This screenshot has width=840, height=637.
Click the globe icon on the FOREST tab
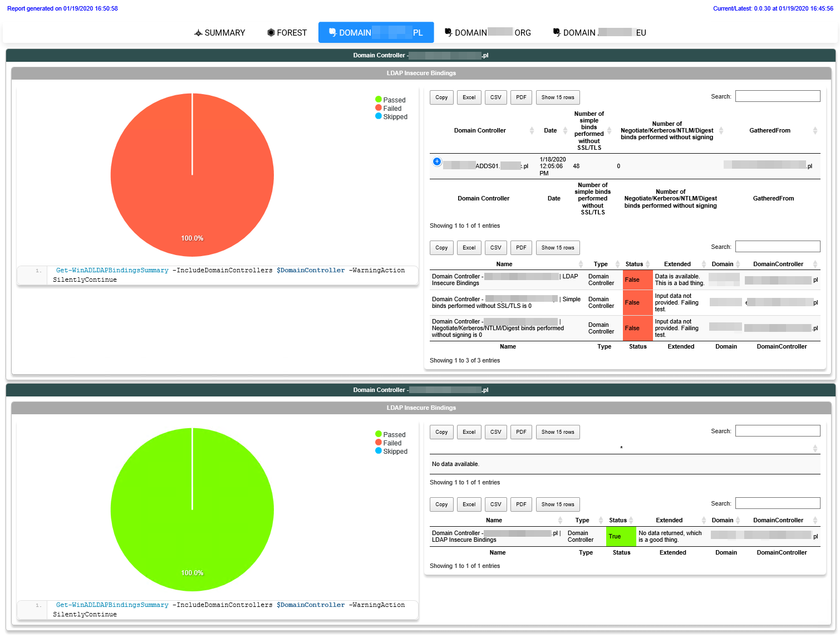271,32
